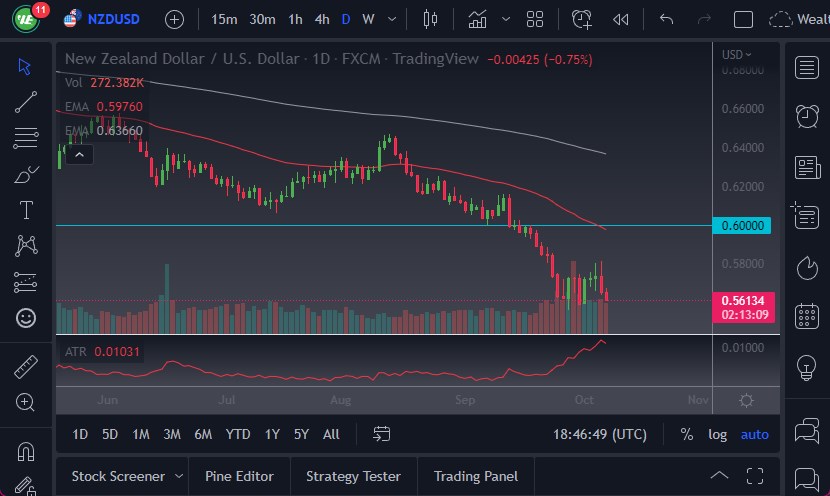Toggle percent scale mode
The height and width of the screenshot is (496, 830).
687,434
